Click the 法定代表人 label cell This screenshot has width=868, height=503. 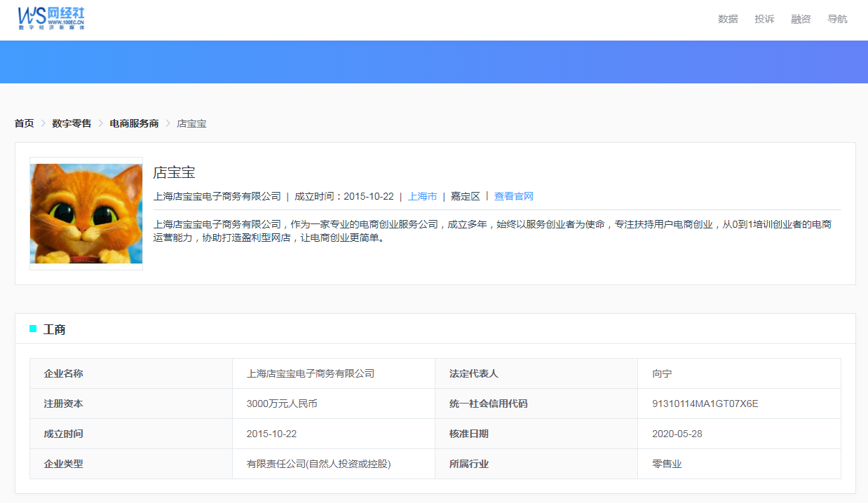coord(536,373)
